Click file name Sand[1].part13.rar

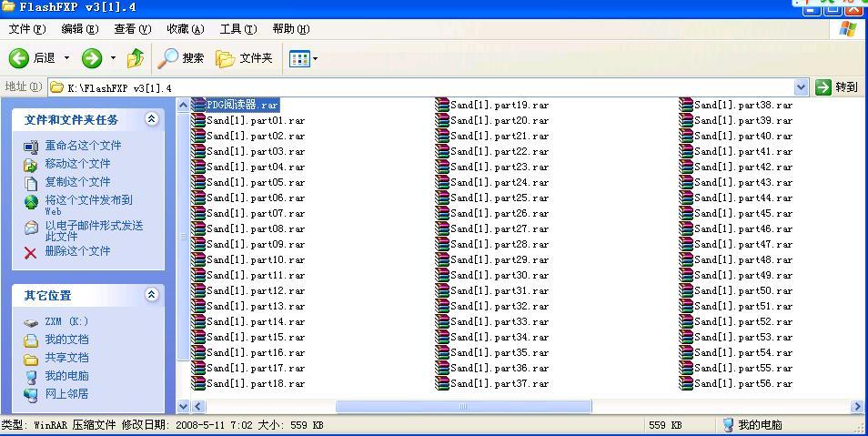tap(256, 307)
